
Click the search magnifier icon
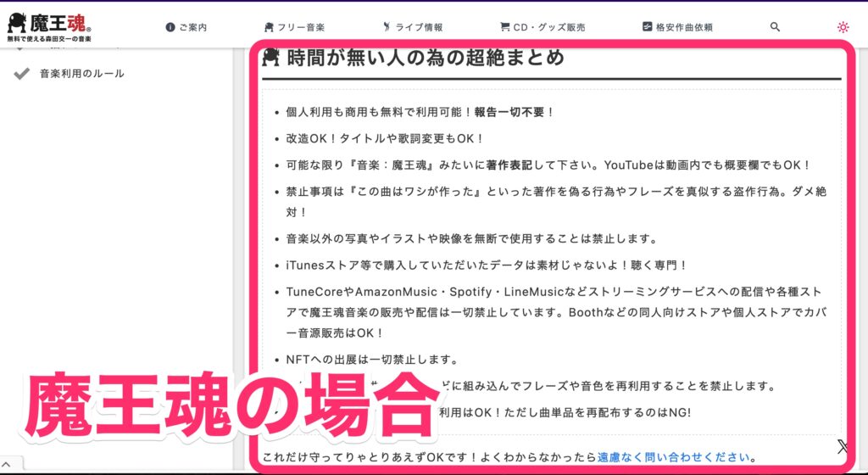pyautogui.click(x=775, y=26)
